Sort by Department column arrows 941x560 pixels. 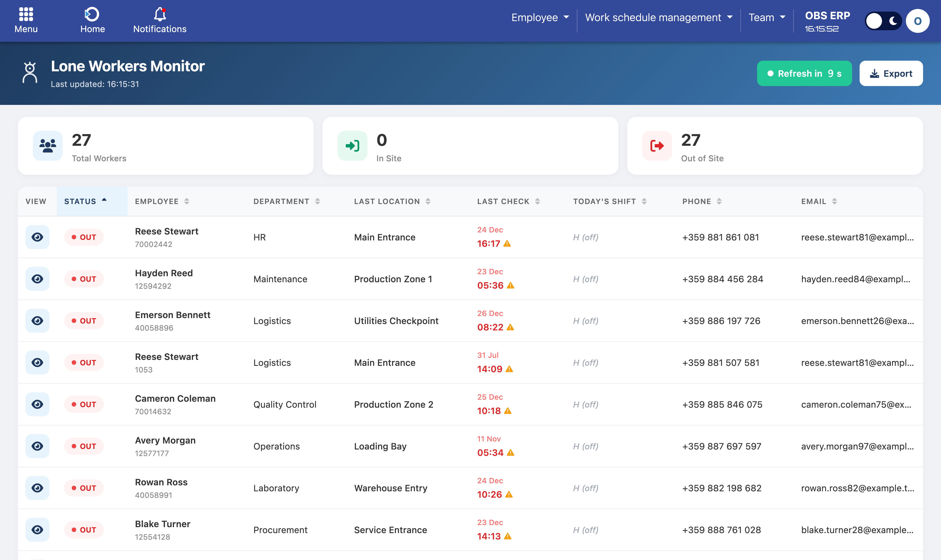coord(317,201)
